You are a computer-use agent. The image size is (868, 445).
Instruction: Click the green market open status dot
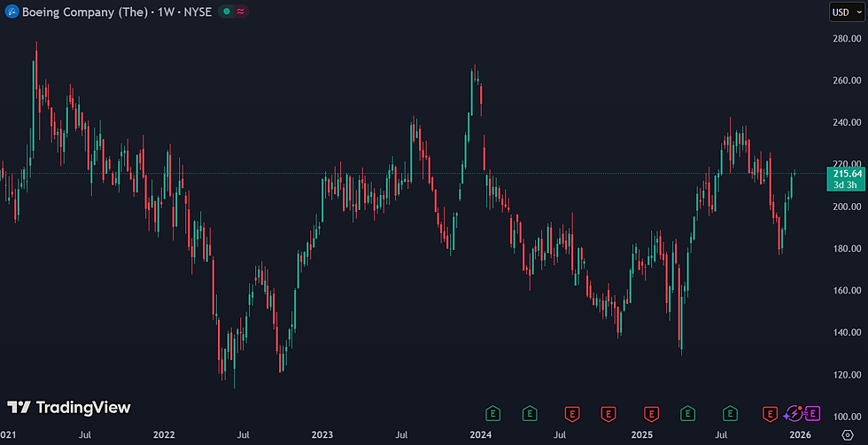click(227, 12)
